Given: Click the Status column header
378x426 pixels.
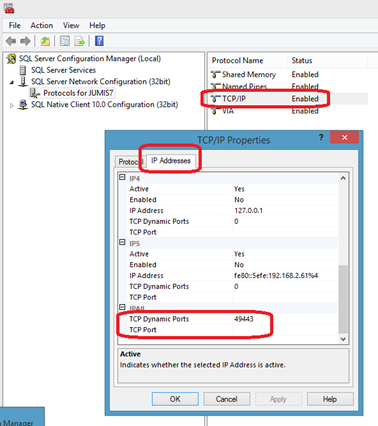Looking at the screenshot, I should pos(328,61).
